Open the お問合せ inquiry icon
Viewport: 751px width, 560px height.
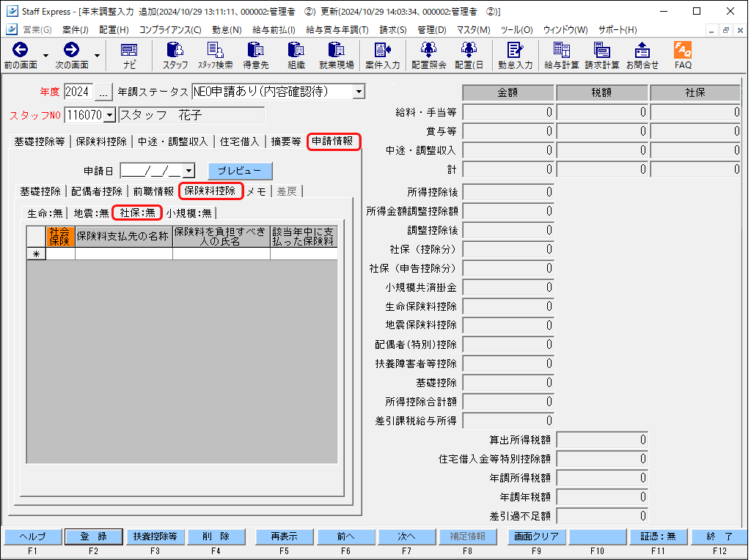[x=642, y=56]
